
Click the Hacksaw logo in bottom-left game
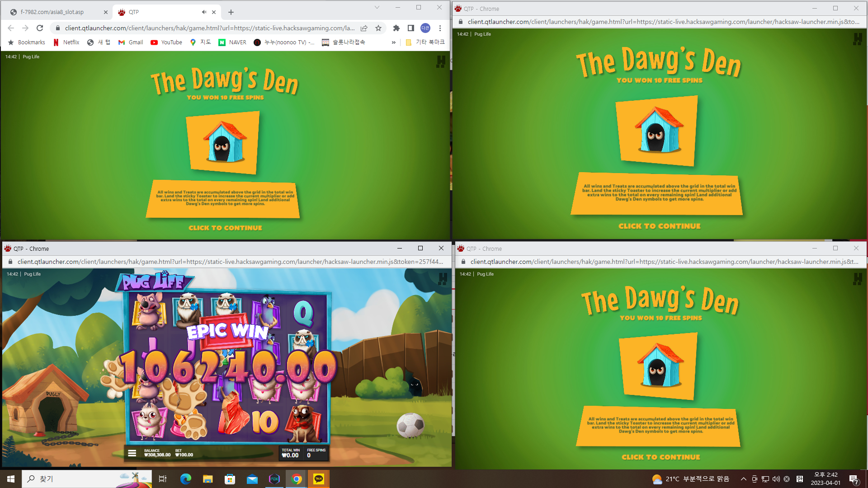[x=443, y=279]
